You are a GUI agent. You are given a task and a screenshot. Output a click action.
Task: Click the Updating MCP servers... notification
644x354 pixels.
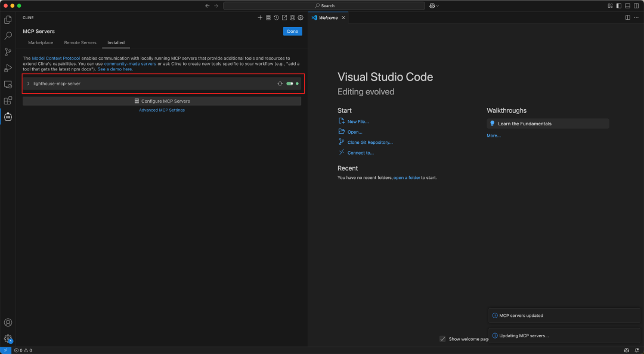(x=564, y=336)
